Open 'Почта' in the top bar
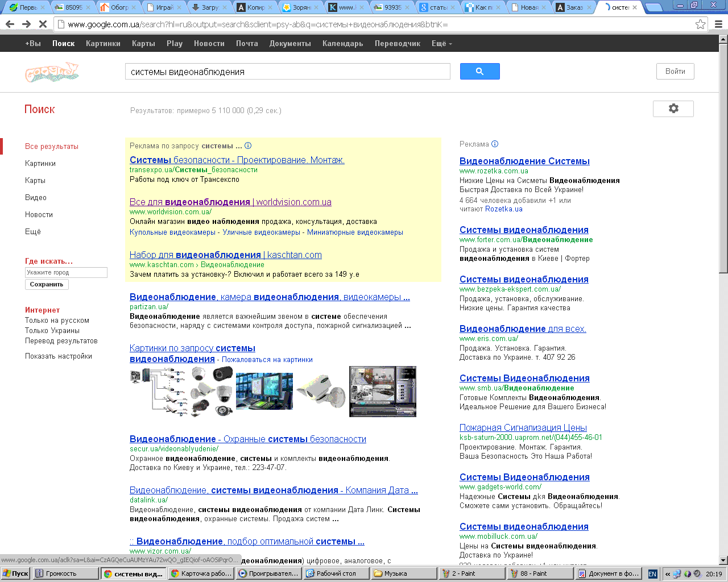The image size is (728, 582). point(247,43)
